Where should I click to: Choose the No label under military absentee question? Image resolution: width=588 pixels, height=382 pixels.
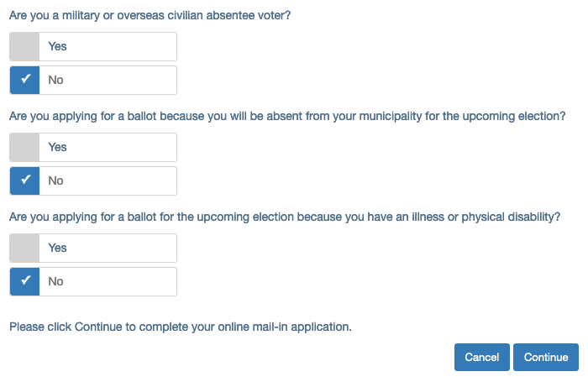point(55,80)
